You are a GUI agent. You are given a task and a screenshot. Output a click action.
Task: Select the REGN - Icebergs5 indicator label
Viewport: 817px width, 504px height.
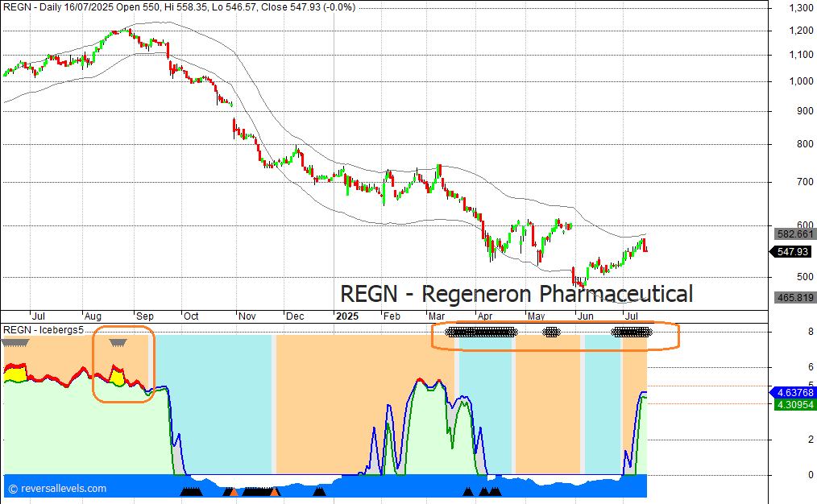click(x=44, y=329)
